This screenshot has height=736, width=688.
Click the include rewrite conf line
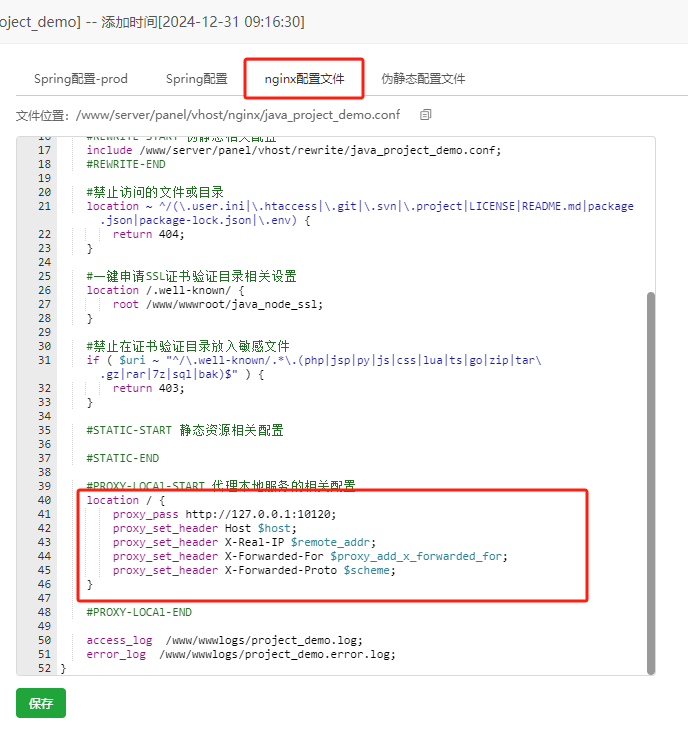pyautogui.click(x=292, y=150)
